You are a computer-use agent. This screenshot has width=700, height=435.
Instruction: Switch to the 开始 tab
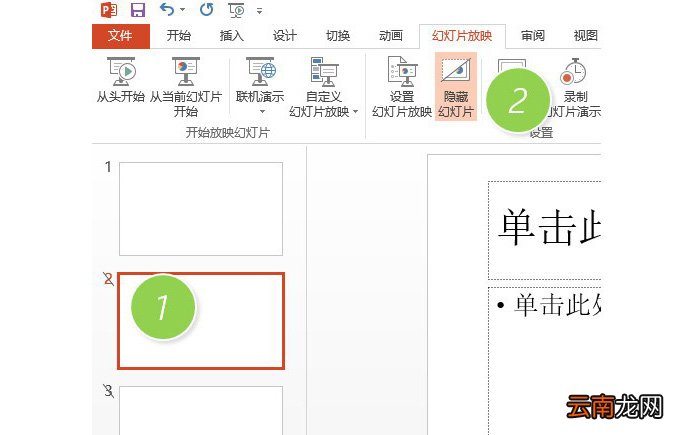click(179, 36)
